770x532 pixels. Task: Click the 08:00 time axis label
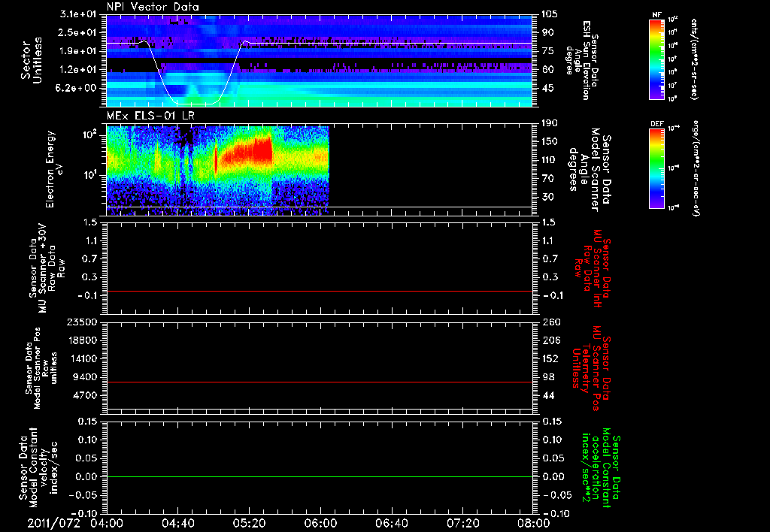(x=534, y=523)
